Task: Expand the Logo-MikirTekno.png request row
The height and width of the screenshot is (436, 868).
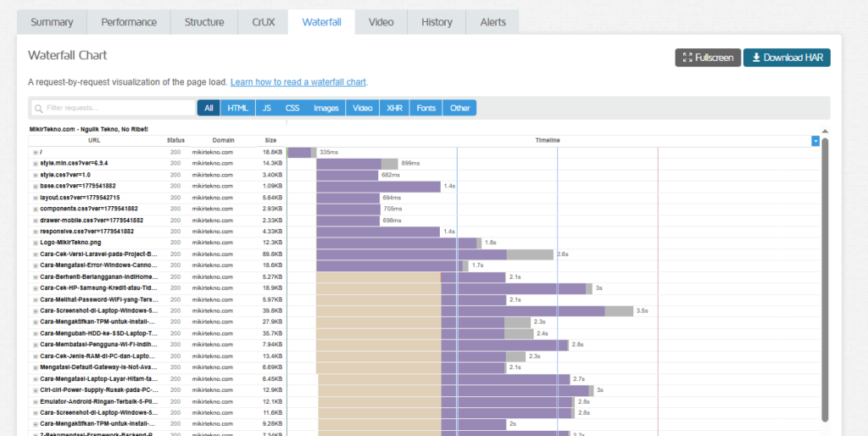Action: [36, 243]
